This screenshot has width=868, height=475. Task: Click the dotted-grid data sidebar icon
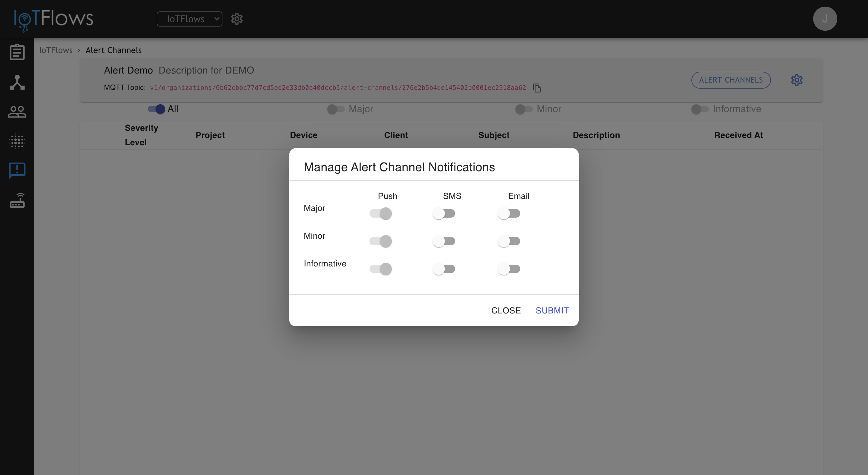[x=17, y=141]
